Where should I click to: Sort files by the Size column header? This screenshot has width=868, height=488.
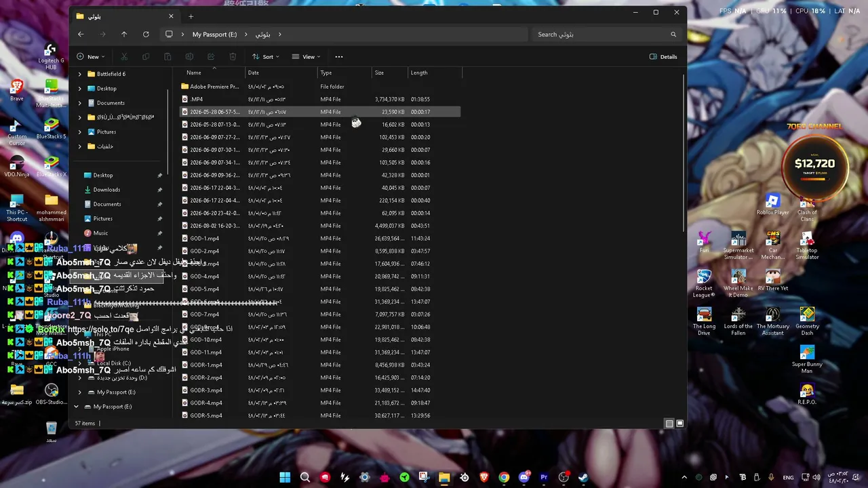click(x=390, y=73)
